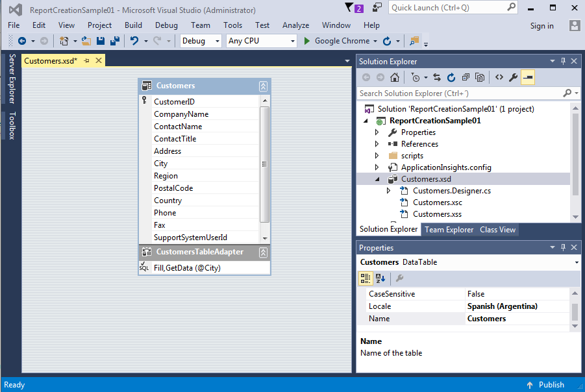The image size is (585, 392).
Task: Open the File menu
Action: coord(14,25)
